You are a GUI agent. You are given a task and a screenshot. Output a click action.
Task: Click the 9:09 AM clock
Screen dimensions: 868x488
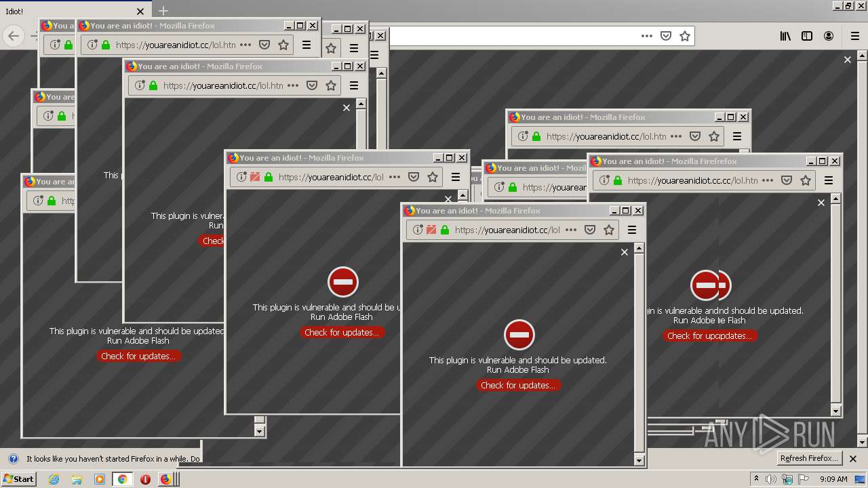coord(833,479)
